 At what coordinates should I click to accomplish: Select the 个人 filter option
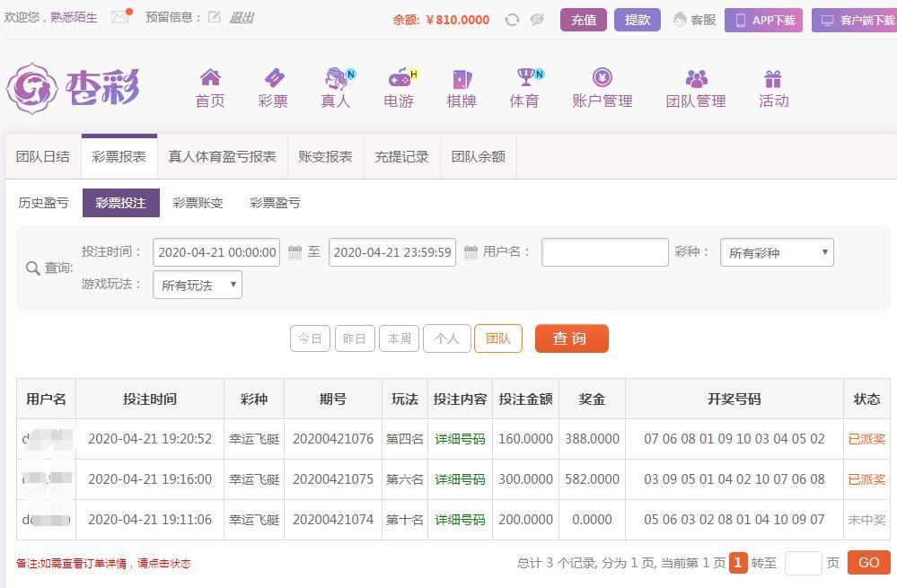[446, 338]
